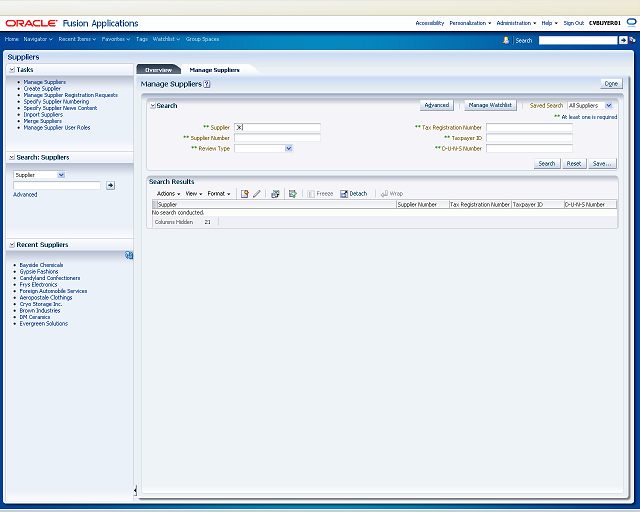Open the Review Type dropdown
640x512 pixels.
pos(289,148)
